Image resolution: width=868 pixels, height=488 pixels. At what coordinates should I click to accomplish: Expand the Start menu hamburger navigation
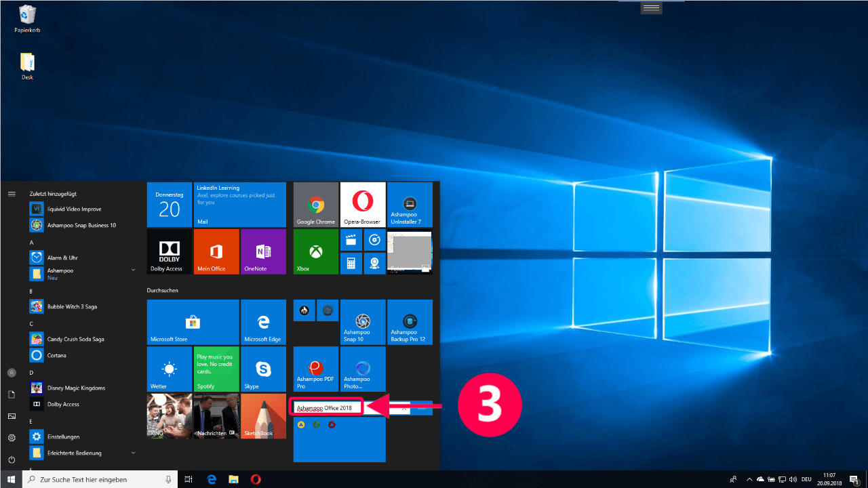[12, 193]
